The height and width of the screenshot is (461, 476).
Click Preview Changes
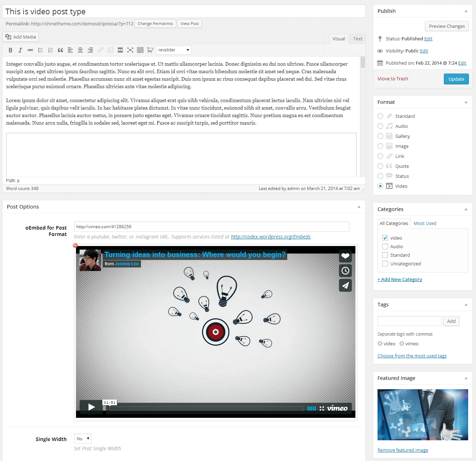pos(447,26)
